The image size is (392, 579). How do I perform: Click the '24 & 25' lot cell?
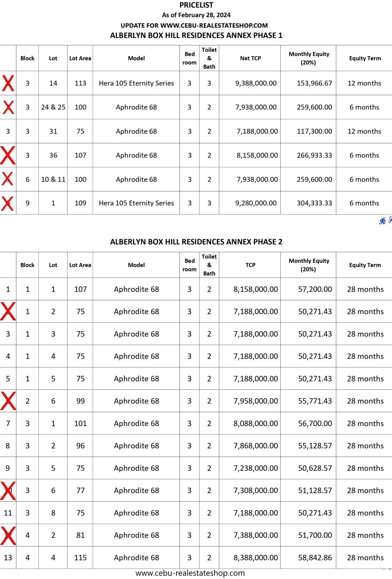[53, 107]
